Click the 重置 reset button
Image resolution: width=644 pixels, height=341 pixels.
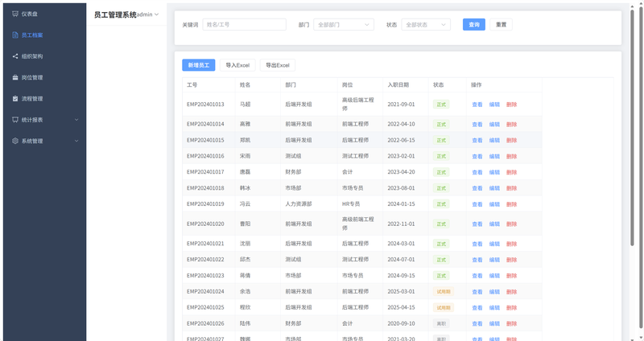pos(501,25)
